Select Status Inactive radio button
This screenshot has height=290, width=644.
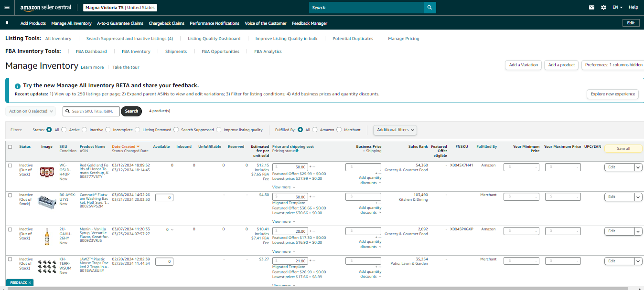pyautogui.click(x=85, y=130)
